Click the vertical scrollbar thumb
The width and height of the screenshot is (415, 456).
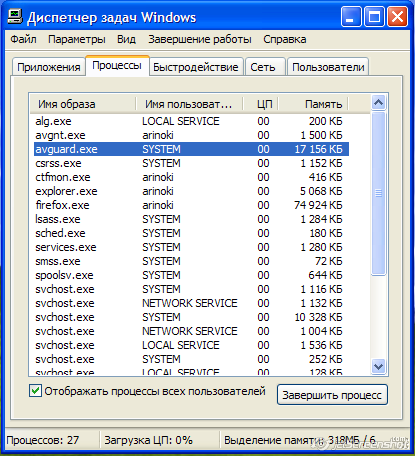[378, 193]
